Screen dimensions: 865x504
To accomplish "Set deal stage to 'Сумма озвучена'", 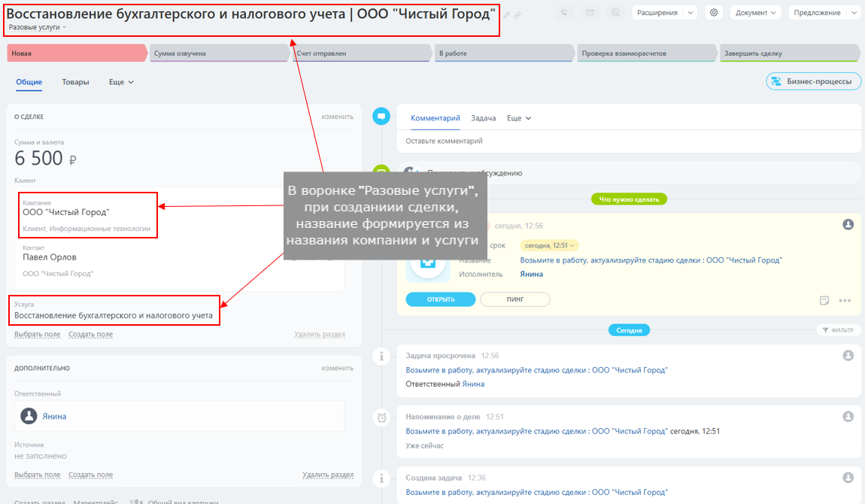I will (219, 53).
